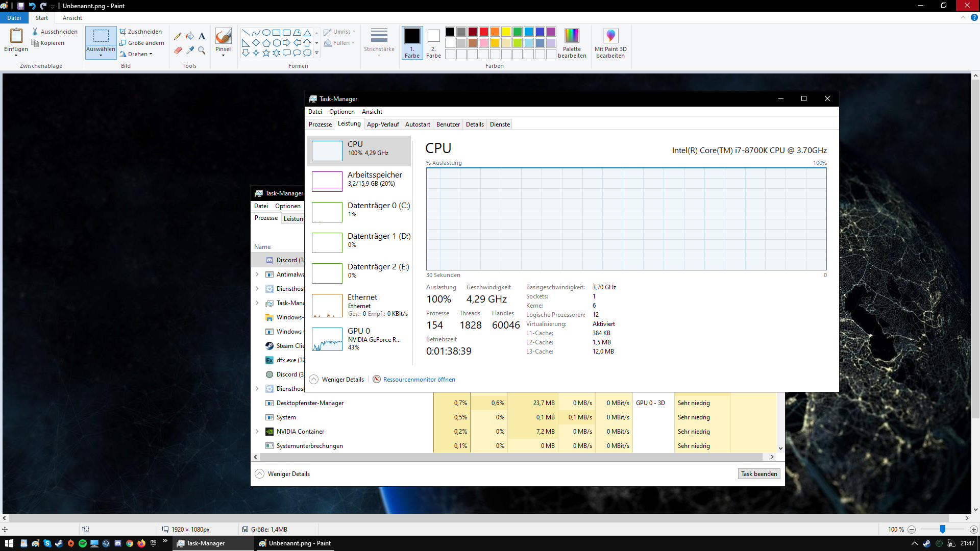Choose the five-point star shape

[266, 53]
